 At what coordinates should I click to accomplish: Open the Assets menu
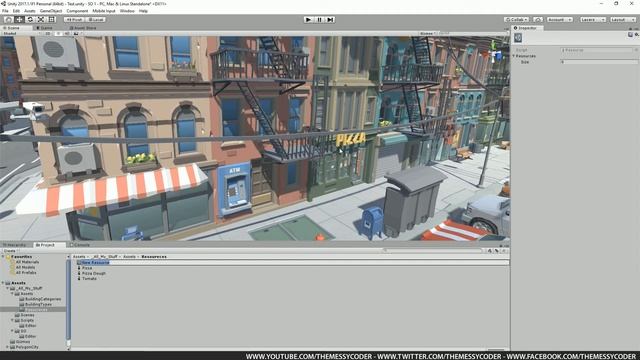point(30,11)
